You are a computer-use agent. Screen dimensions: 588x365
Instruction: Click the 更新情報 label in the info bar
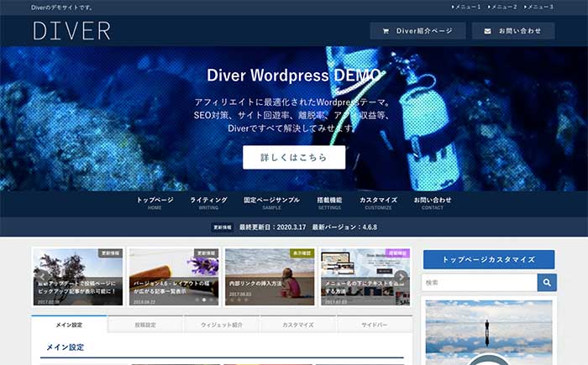click(x=223, y=227)
